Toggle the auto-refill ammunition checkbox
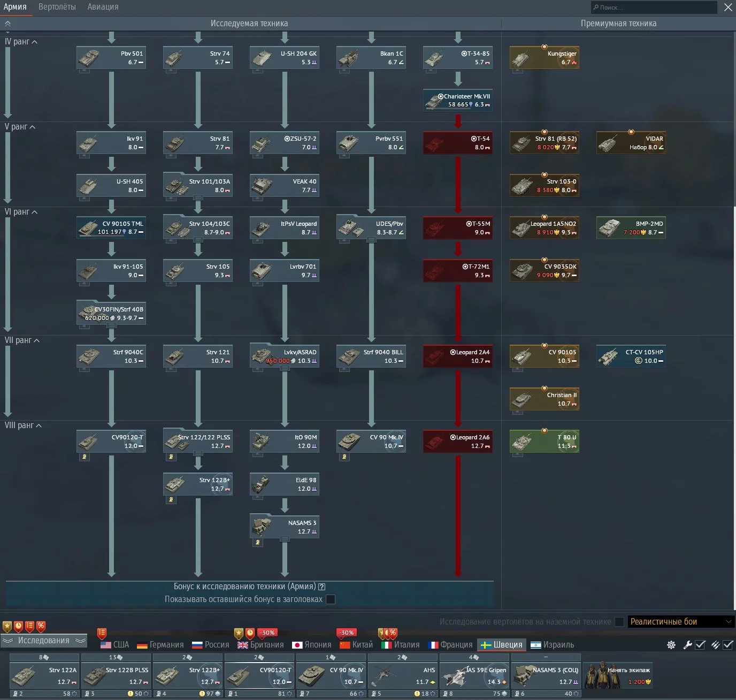This screenshot has height=700, width=736. pos(728,645)
